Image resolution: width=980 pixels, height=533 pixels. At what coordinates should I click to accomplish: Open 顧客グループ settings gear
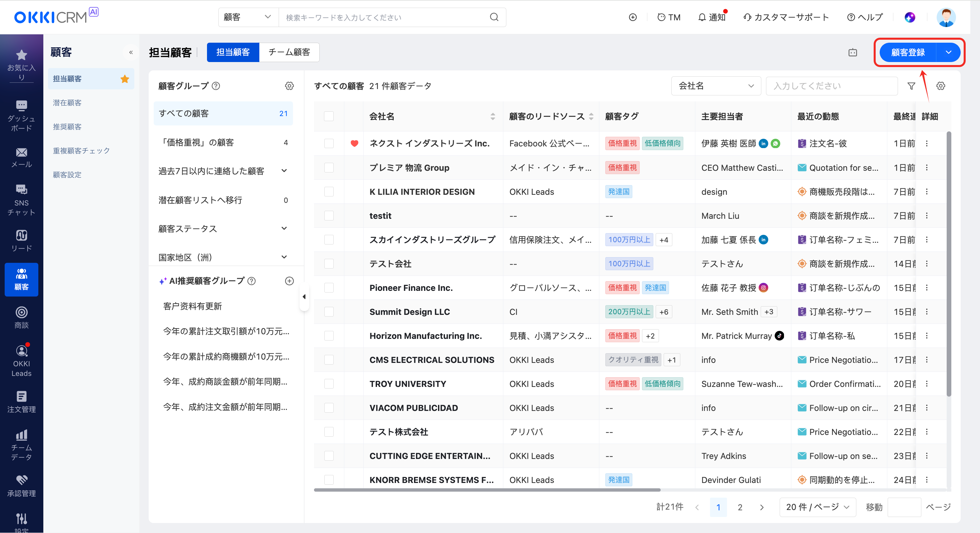pos(289,86)
